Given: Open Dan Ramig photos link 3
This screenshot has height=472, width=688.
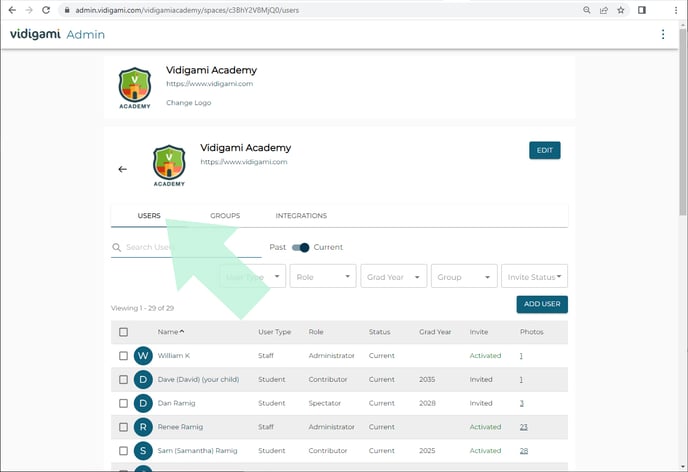Looking at the screenshot, I should [522, 403].
